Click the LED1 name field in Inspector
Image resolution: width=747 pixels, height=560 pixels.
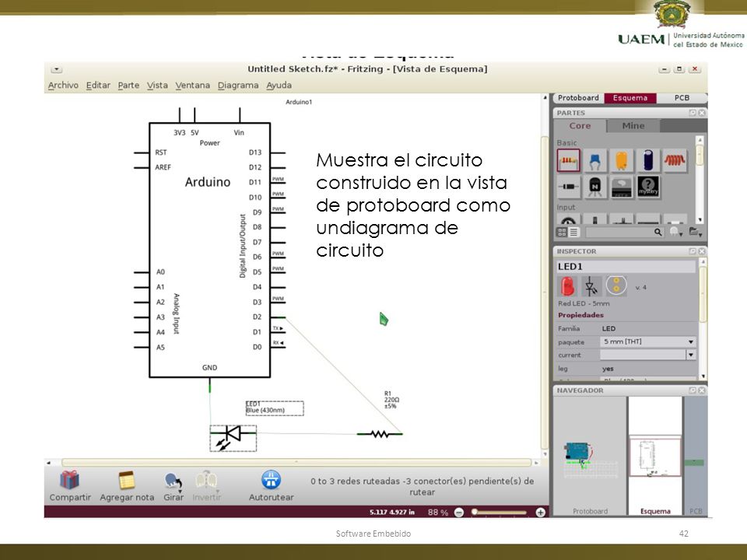[x=626, y=267]
